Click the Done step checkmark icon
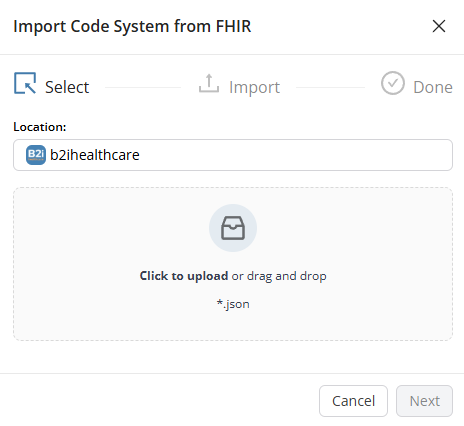 pyautogui.click(x=393, y=83)
